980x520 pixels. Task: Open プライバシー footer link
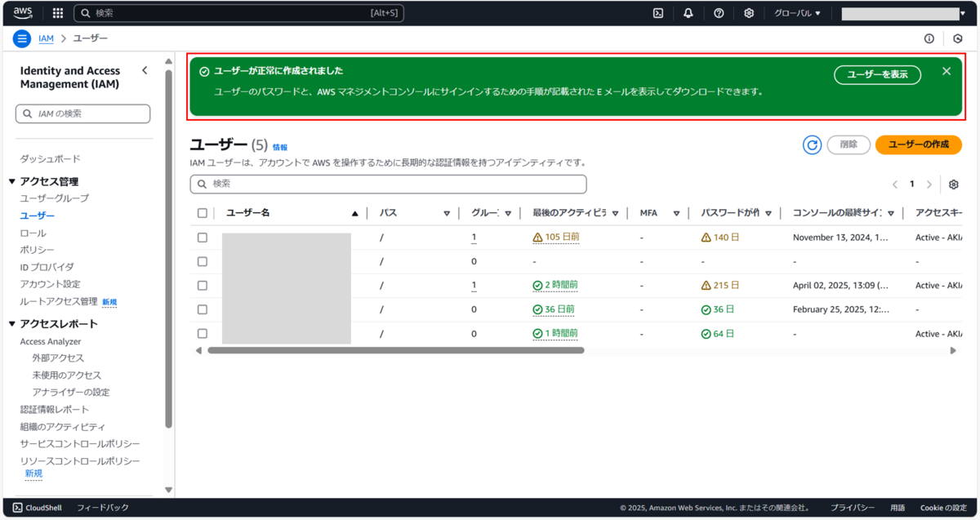[853, 508]
